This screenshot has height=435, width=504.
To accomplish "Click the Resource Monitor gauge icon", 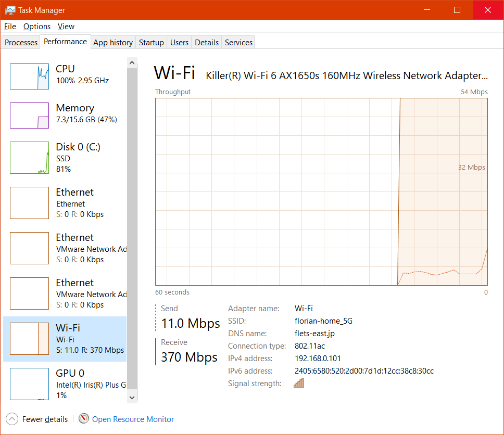I will click(x=84, y=419).
